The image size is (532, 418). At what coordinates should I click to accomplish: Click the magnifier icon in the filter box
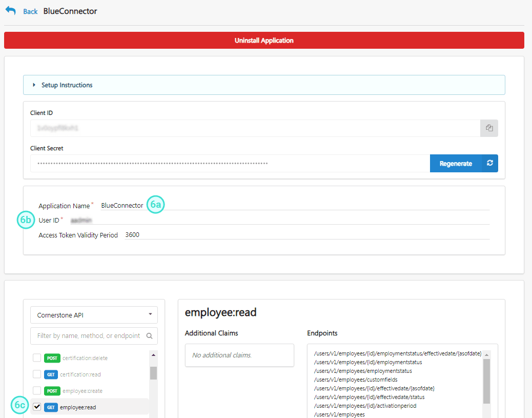(x=149, y=336)
